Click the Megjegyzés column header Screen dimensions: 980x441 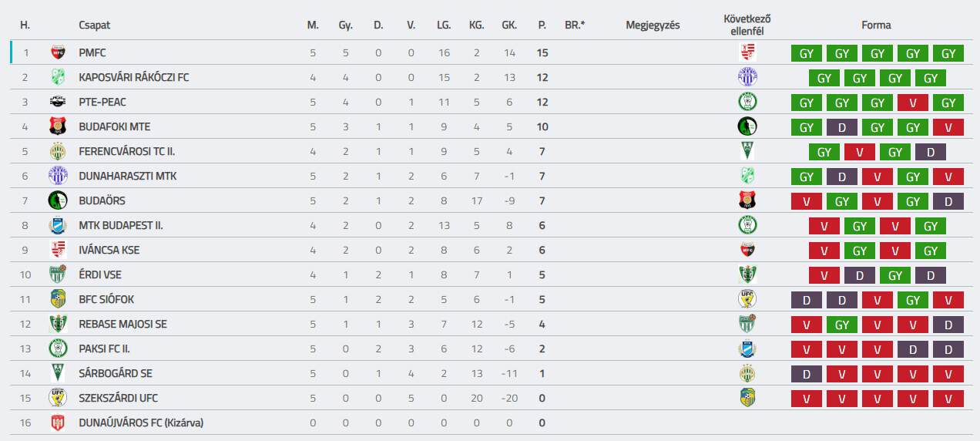pyautogui.click(x=653, y=25)
